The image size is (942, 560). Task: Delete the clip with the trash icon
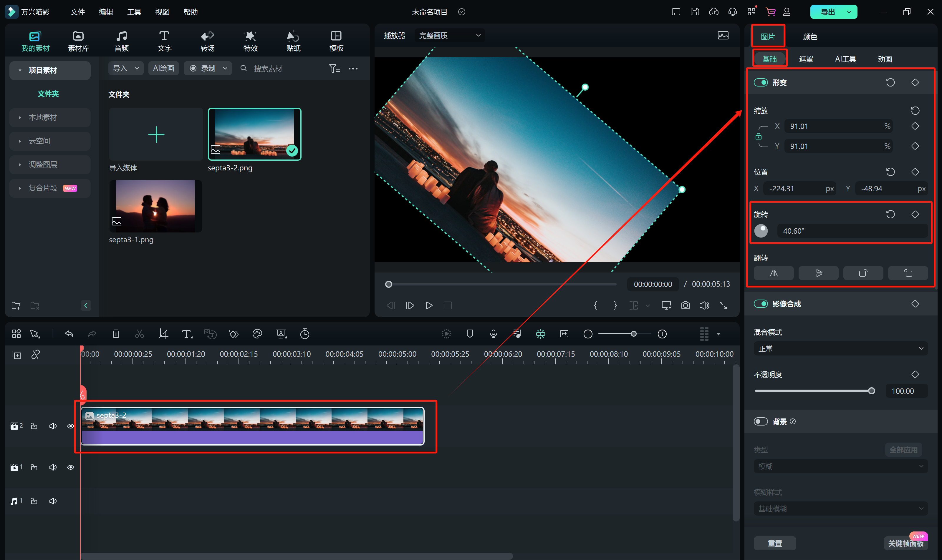pyautogui.click(x=116, y=334)
